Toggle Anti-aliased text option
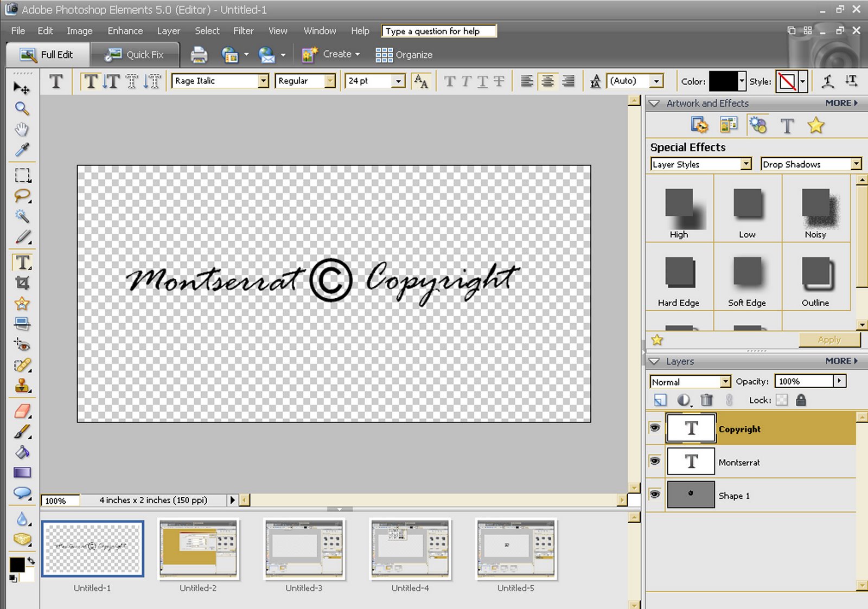This screenshot has width=868, height=609. (x=421, y=81)
